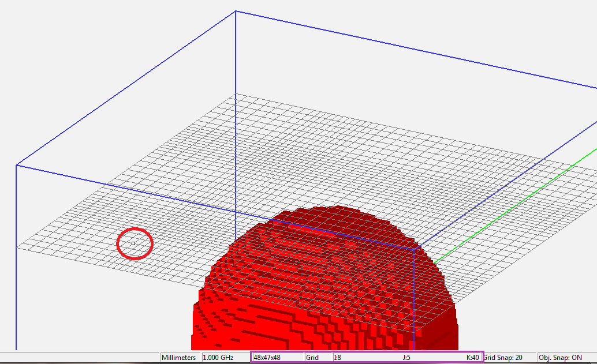Screen dimensions: 597x364
Task: Click the 1.000 GHz frequency status field
Action: click(x=226, y=358)
